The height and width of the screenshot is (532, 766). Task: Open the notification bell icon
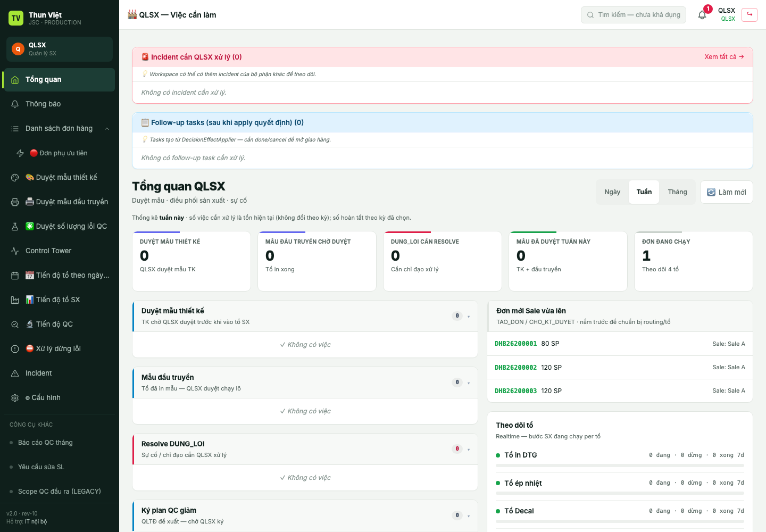[702, 15]
